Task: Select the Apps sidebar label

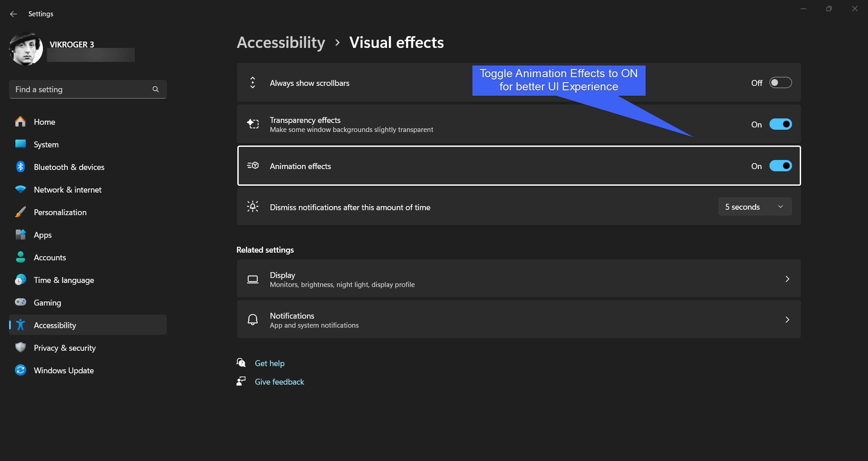Action: [42, 235]
